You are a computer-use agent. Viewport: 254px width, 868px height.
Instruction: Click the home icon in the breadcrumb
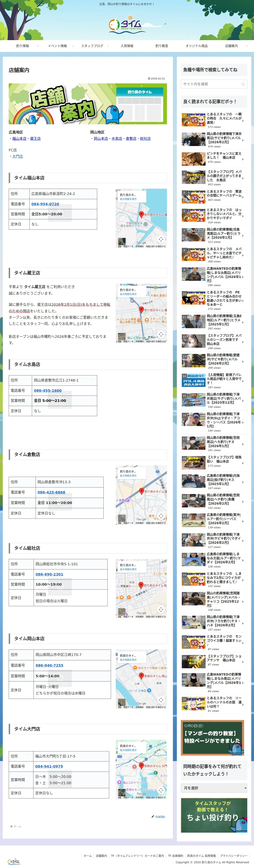click(11, 826)
